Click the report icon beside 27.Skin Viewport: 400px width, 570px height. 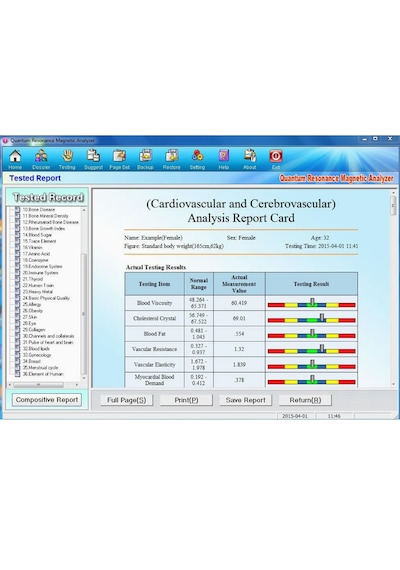(x=17, y=317)
